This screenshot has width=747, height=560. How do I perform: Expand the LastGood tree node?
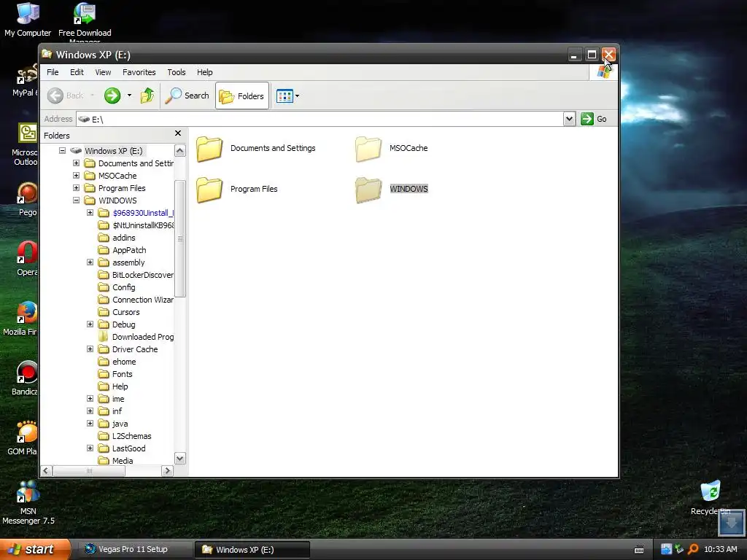90,448
